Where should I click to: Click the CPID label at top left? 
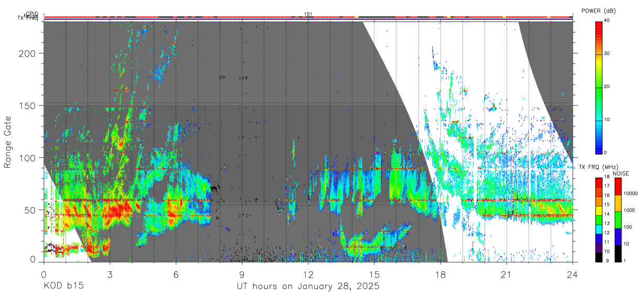32,14
